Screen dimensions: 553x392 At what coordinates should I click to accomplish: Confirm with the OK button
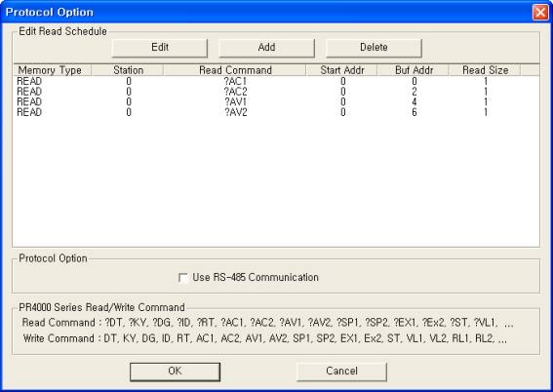[175, 372]
